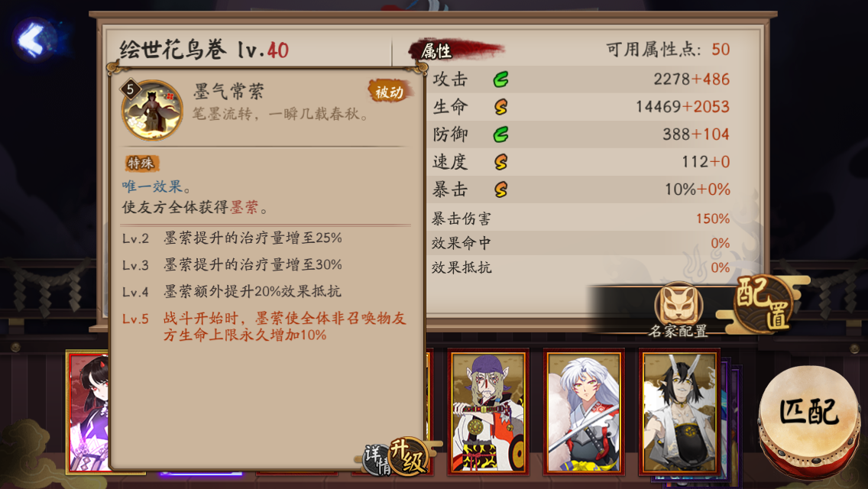
Task: Select the white-haired Sesshomaru card
Action: pos(584,412)
